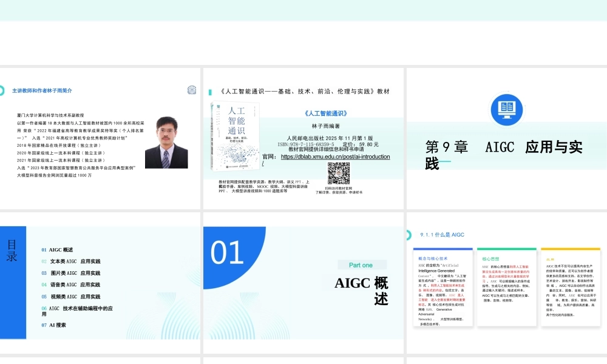Viewport: 607px width, 364px height.
Task: Click the heading '《人工智能通识——基础、技术、前沿、伦理与实践》教材'
Action: pyautogui.click(x=305, y=91)
